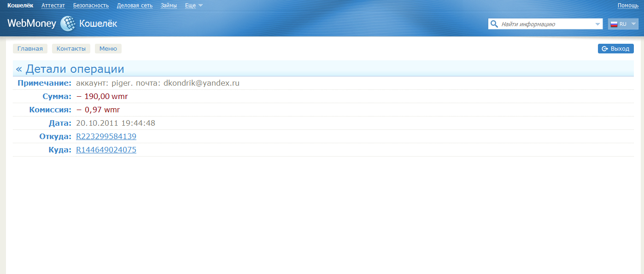Viewport: 644px width, 274px height.
Task: Click the note text mentioning dkondrik@yandex.ru
Action: (158, 83)
